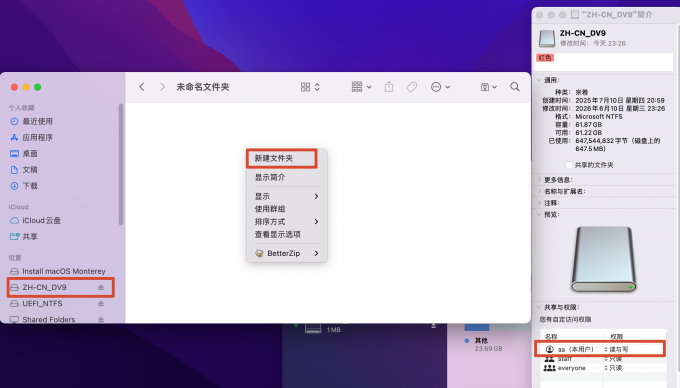This screenshot has height=388, width=680.
Task: Click the ZH-CN_DV9 drive icon in info header
Action: pyautogui.click(x=546, y=38)
